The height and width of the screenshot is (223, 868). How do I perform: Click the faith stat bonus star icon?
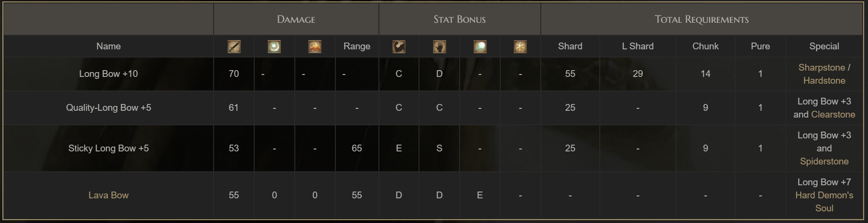(520, 46)
